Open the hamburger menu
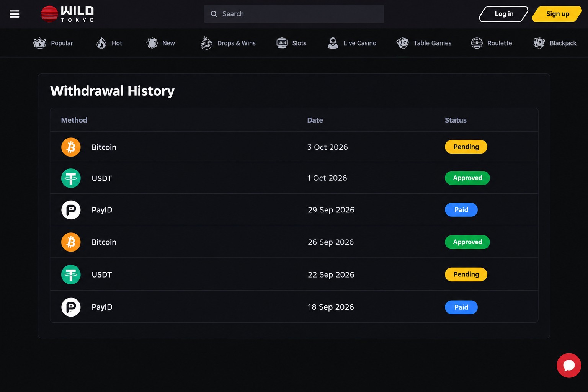The image size is (588, 392). coord(14,14)
